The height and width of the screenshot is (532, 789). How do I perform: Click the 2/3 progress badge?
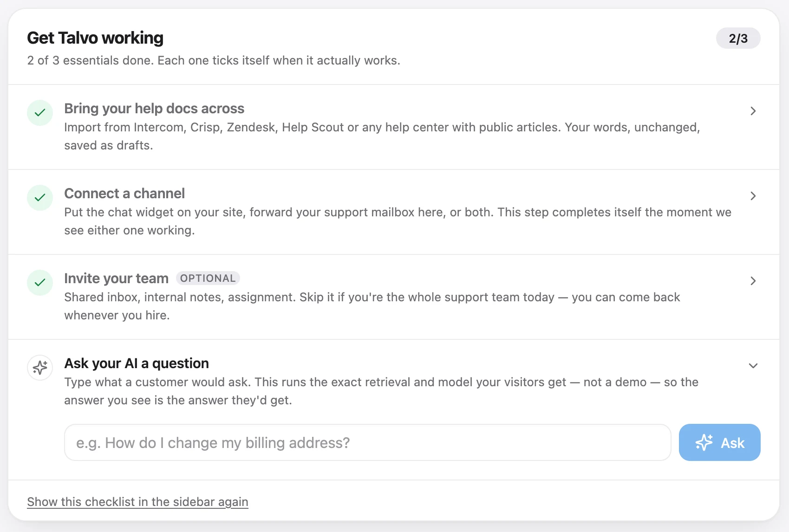(x=738, y=38)
